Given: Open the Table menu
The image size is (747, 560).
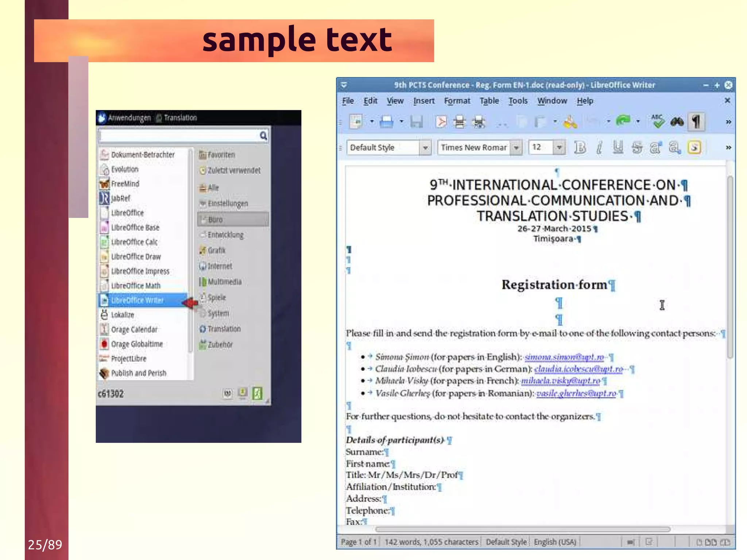Looking at the screenshot, I should point(489,101).
